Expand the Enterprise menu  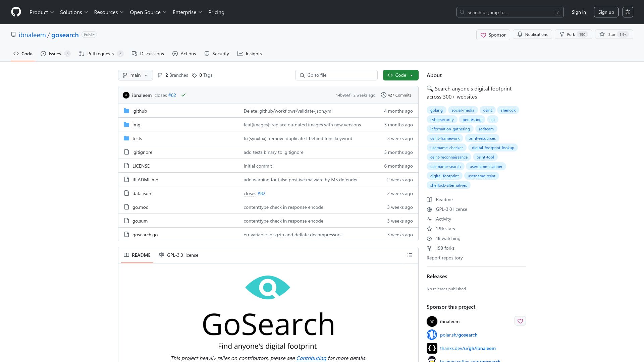187,12
